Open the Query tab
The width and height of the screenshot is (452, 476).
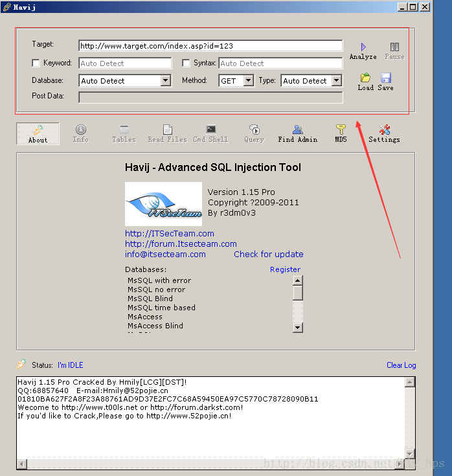click(254, 133)
